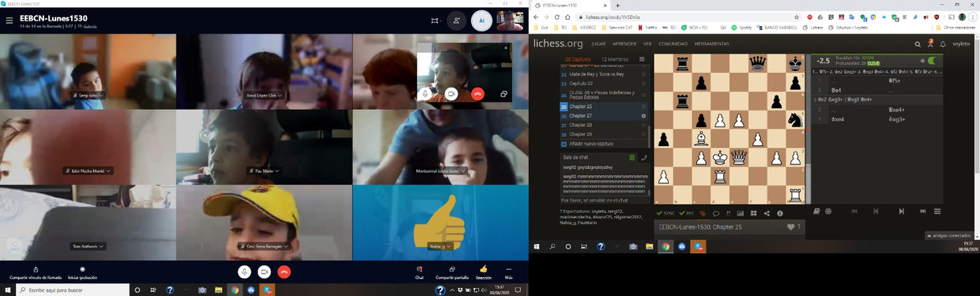Screen dimensions: 980x296
Task: Switch to 12 Miembros tab
Action: point(615,59)
